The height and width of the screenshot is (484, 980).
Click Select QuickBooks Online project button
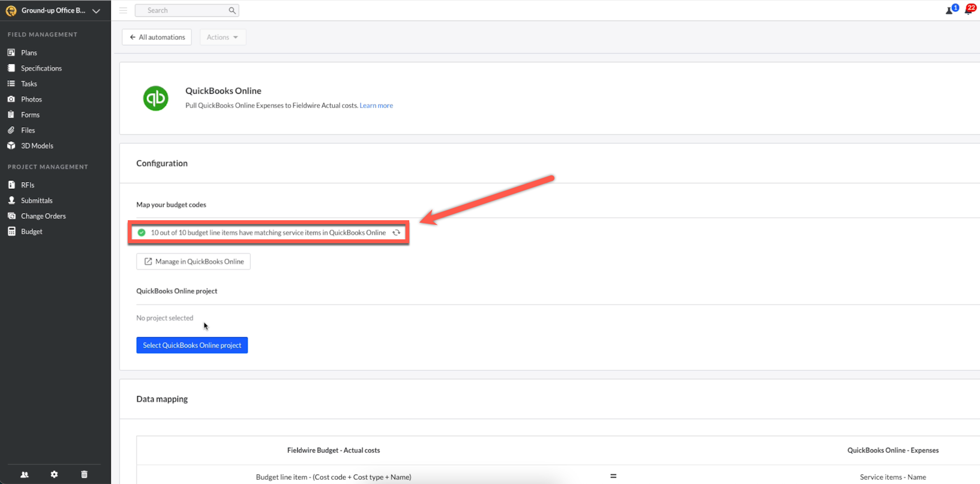pos(192,345)
